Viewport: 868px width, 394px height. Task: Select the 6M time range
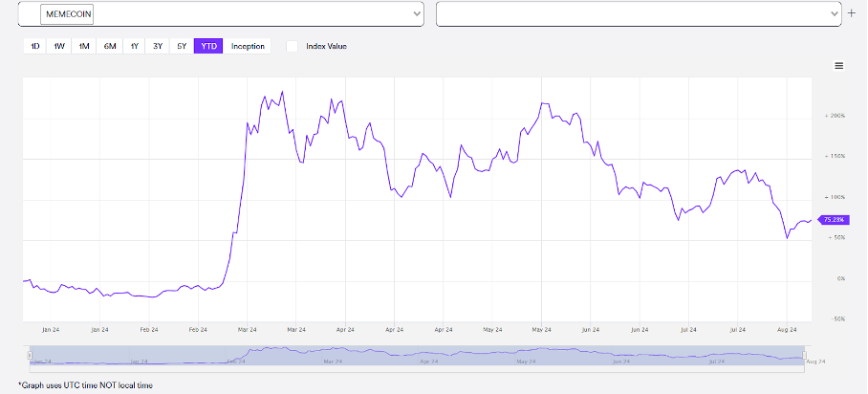[110, 46]
